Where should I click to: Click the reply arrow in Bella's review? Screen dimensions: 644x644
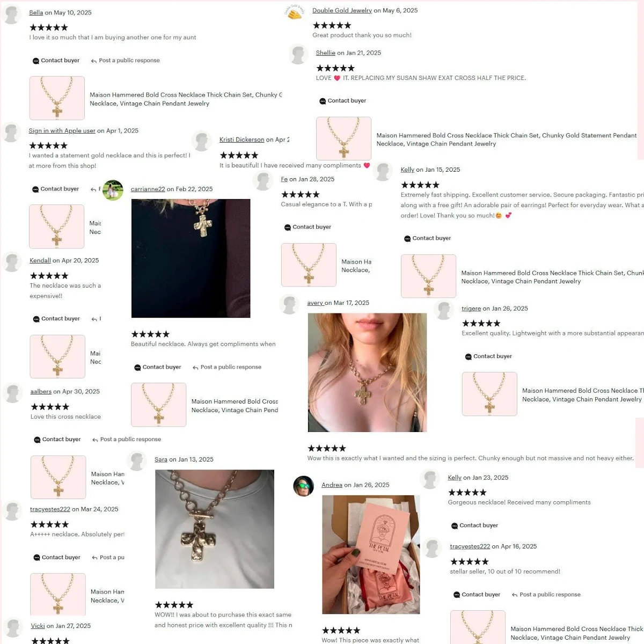94,61
